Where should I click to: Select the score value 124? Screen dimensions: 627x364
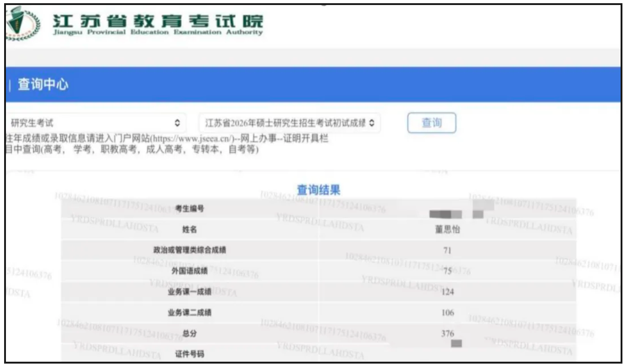tap(448, 292)
